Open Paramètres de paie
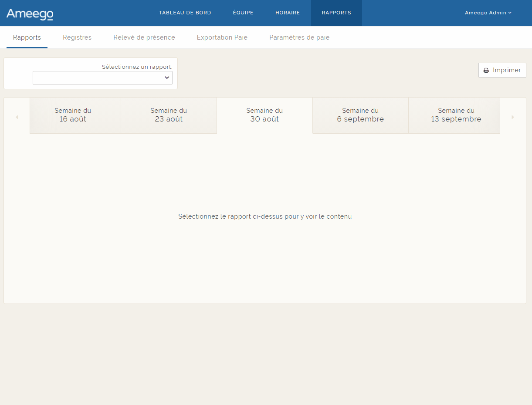 (299, 37)
